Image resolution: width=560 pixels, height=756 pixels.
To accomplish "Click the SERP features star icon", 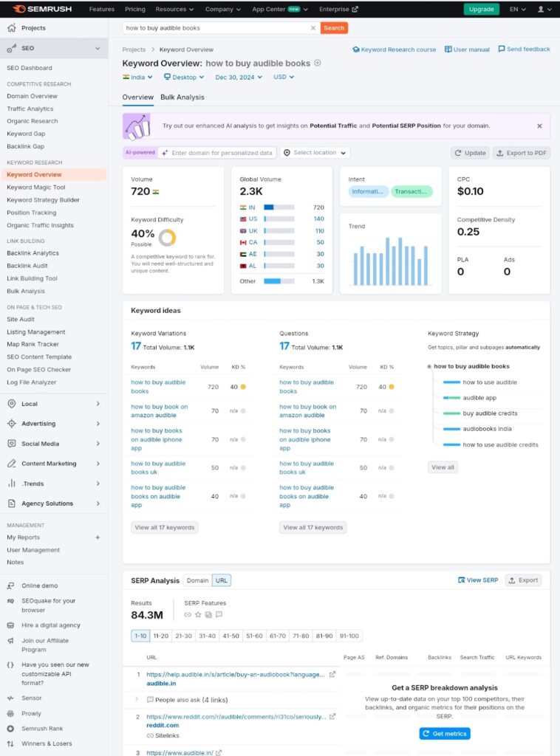I will 198,615.
